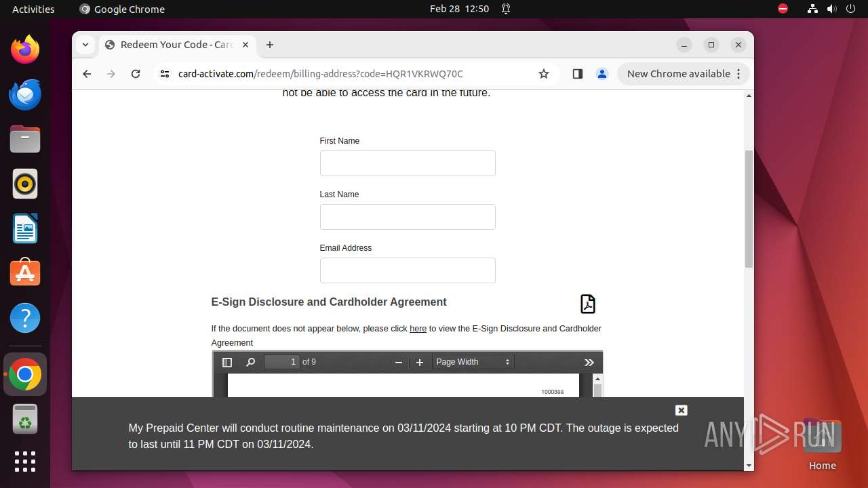Open the PDF document icon beside Agreement heading

(588, 304)
